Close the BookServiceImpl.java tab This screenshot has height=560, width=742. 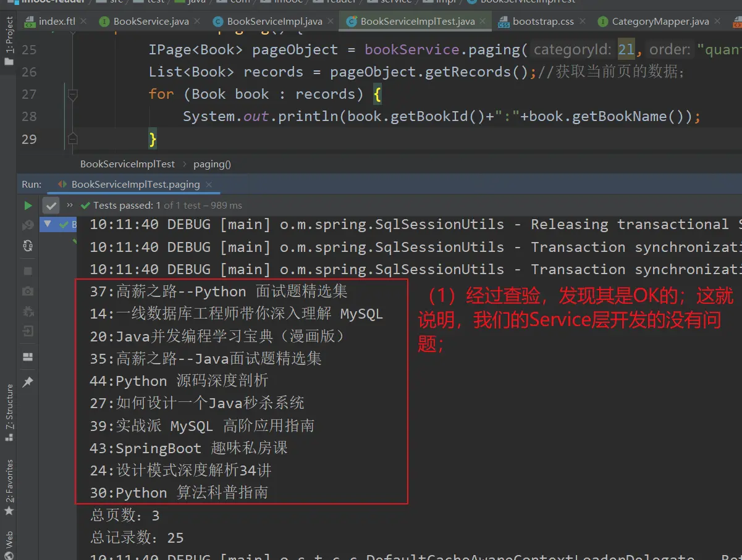331,22
